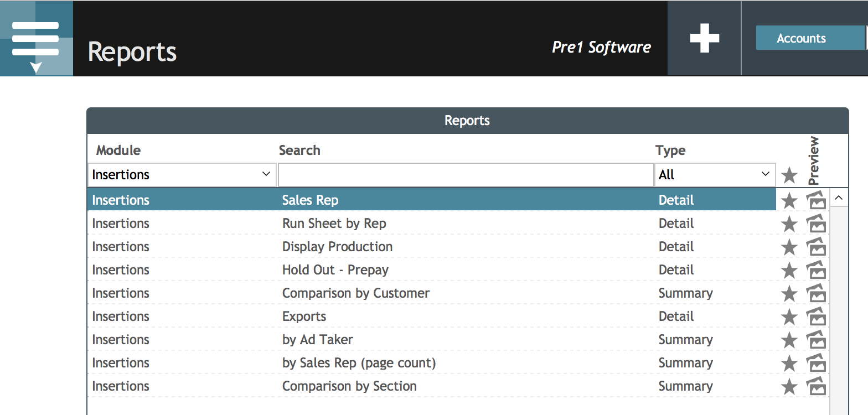Open the hamburger main menu
The width and height of the screenshot is (868, 415).
(36, 39)
